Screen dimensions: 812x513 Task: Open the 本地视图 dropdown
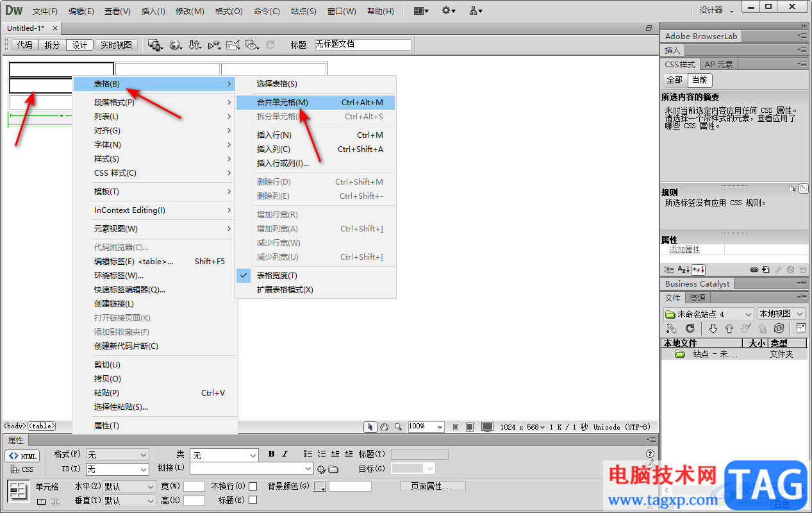click(x=781, y=314)
